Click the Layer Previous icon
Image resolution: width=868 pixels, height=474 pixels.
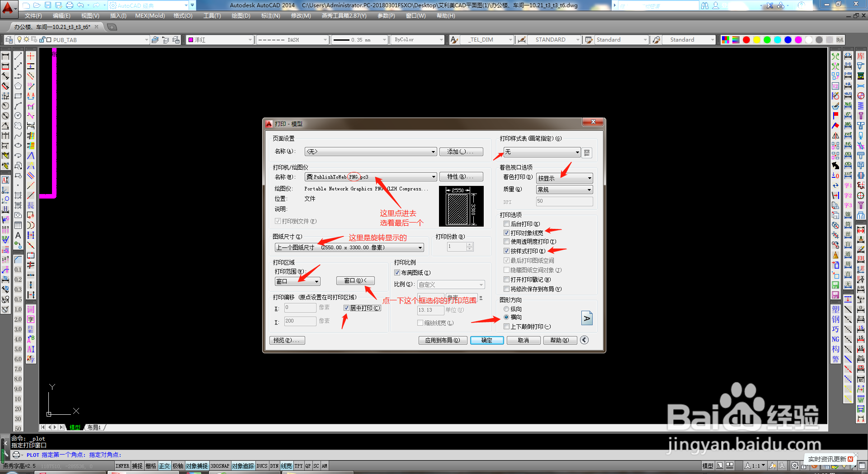point(165,40)
